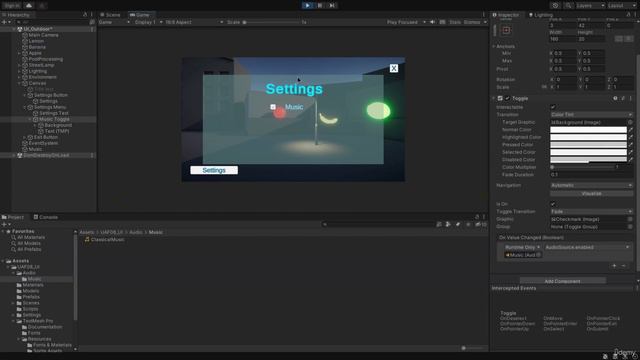Switch to the Console tab
Image resolution: width=640 pixels, height=360 pixels.
[x=45, y=217]
